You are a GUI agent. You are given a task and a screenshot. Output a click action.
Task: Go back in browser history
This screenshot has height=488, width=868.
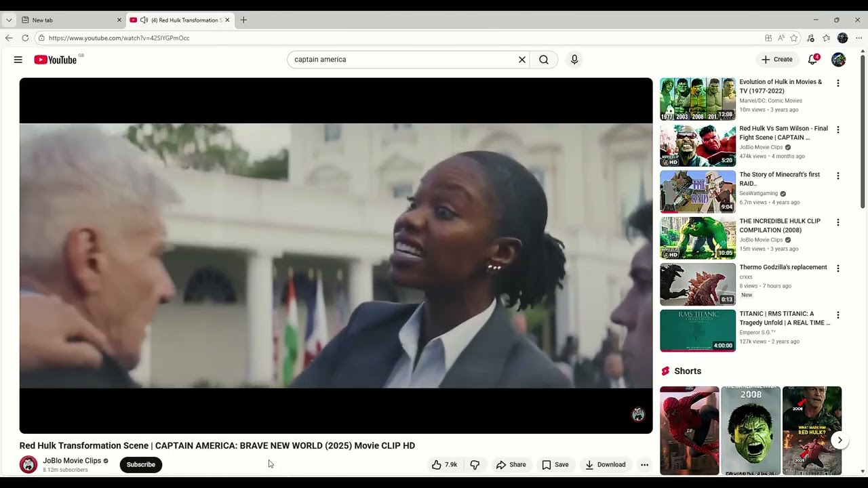tap(9, 38)
